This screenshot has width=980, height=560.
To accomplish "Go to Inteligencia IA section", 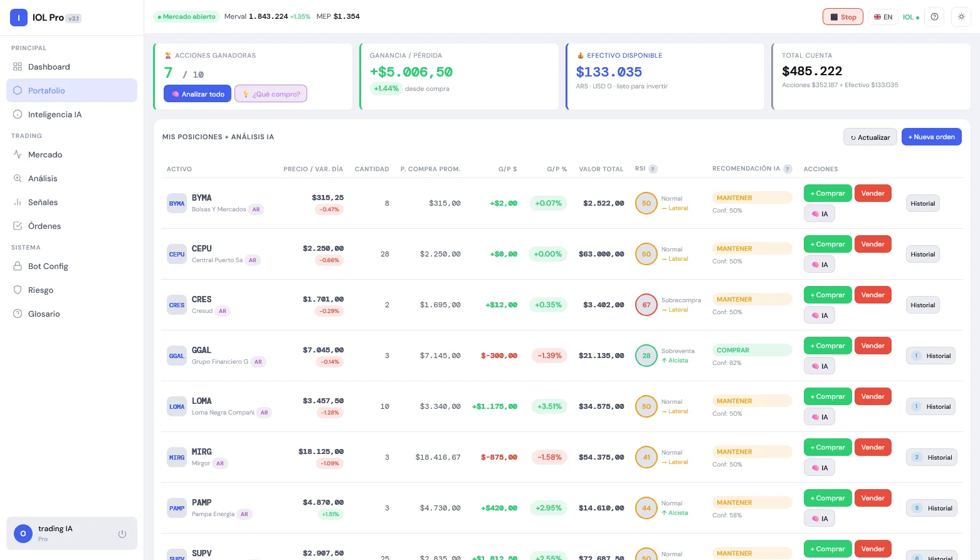I will click(55, 115).
